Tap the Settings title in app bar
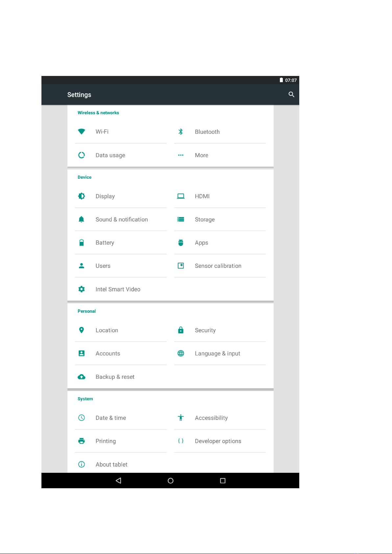The height and width of the screenshot is (554, 392). (x=79, y=95)
